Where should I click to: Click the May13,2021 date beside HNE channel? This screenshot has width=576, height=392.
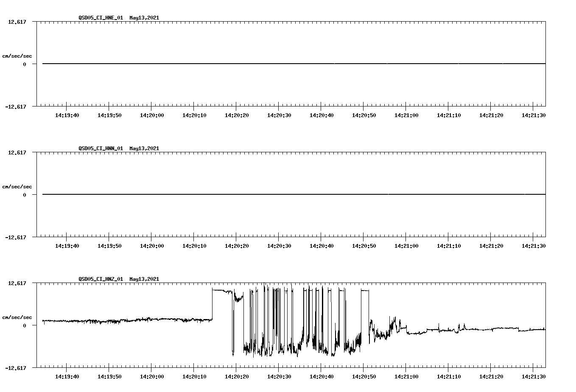coord(144,18)
